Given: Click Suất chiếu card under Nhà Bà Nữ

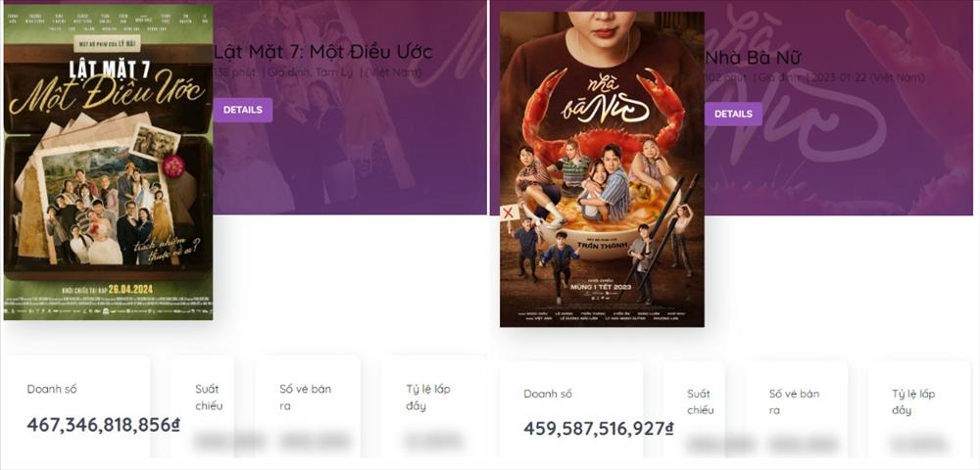Looking at the screenshot, I should tap(694, 411).
